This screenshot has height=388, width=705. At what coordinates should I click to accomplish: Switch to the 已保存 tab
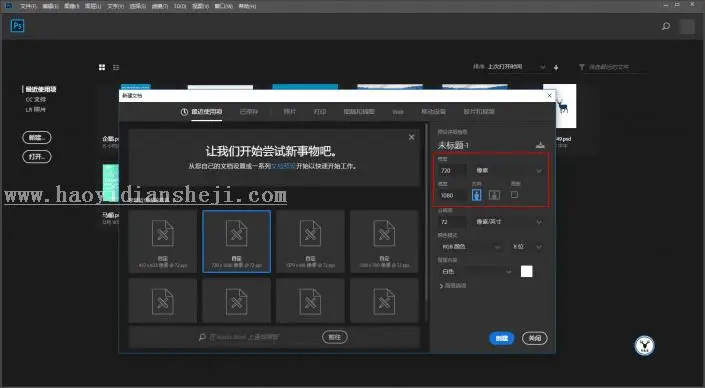pos(249,112)
